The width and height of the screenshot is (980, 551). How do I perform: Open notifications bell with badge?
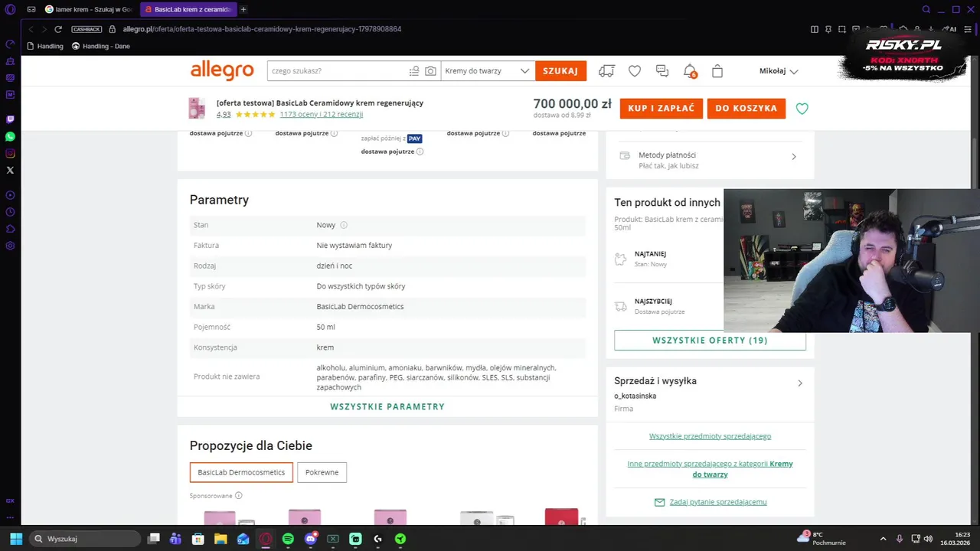pyautogui.click(x=690, y=71)
